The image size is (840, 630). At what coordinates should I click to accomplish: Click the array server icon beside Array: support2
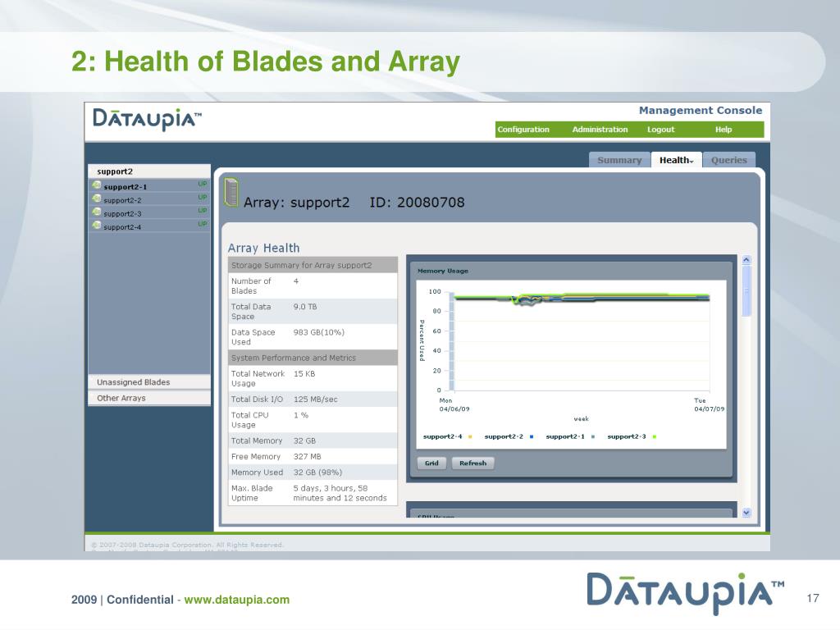pos(231,192)
